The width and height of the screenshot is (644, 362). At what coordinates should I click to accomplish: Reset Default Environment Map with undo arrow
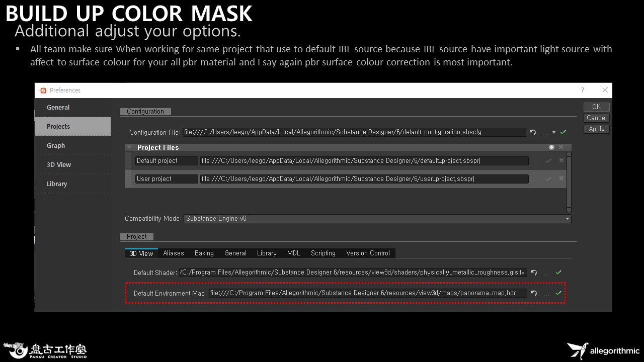click(x=534, y=293)
